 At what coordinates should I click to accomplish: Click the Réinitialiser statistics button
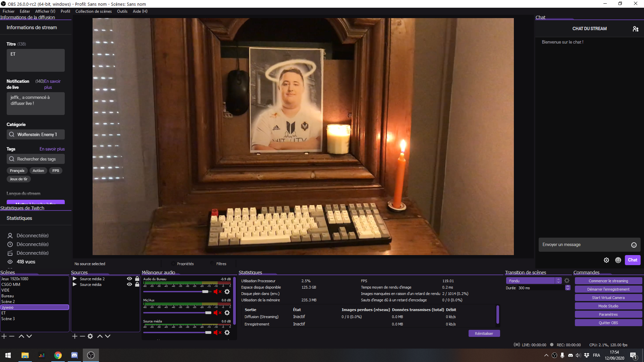coord(484,334)
